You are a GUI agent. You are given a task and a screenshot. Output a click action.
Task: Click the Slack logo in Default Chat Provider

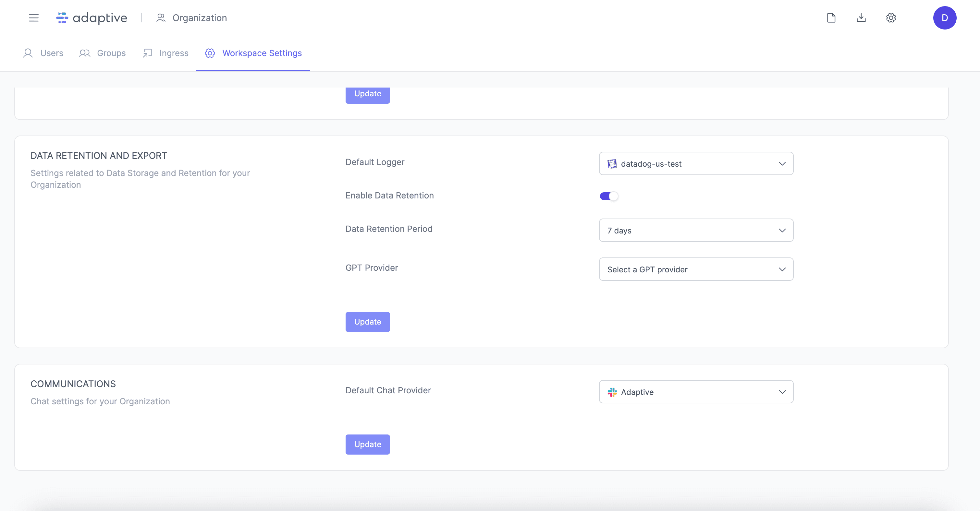coord(612,392)
